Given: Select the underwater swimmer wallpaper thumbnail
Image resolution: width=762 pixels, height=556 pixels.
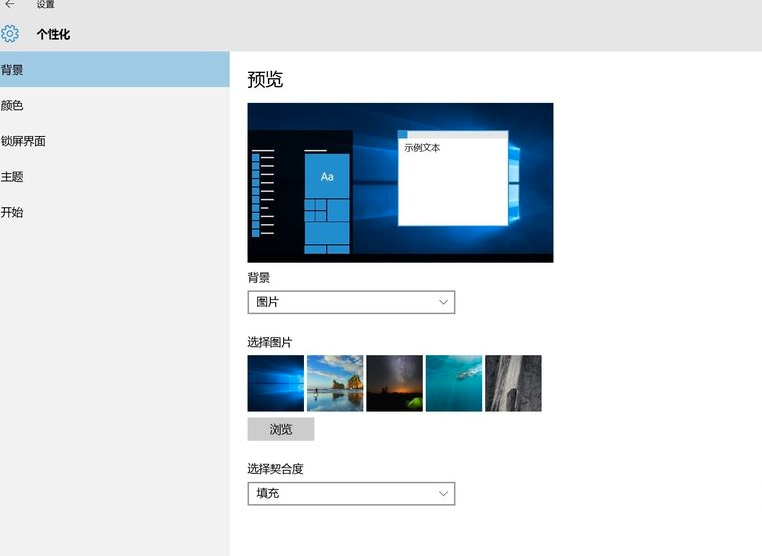Looking at the screenshot, I should (453, 383).
